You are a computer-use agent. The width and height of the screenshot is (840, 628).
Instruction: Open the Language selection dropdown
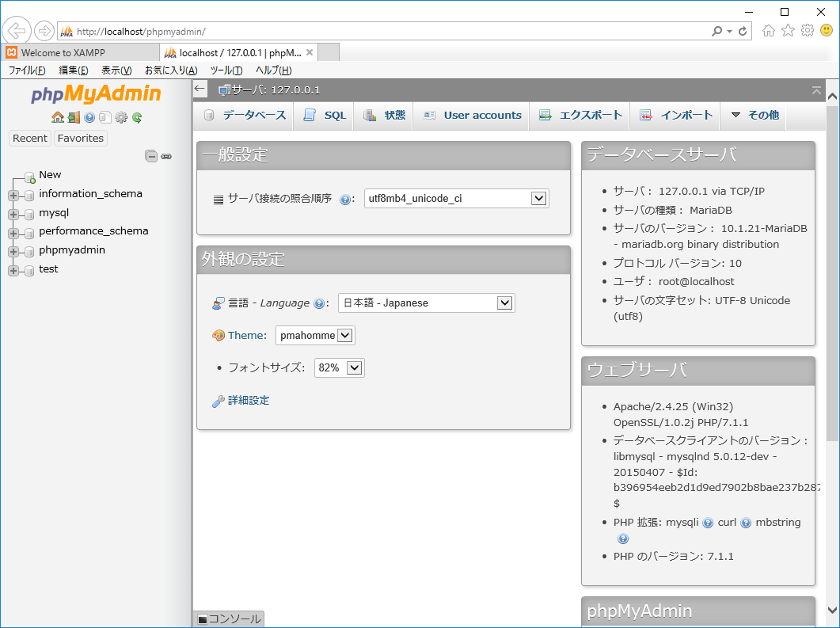point(426,303)
